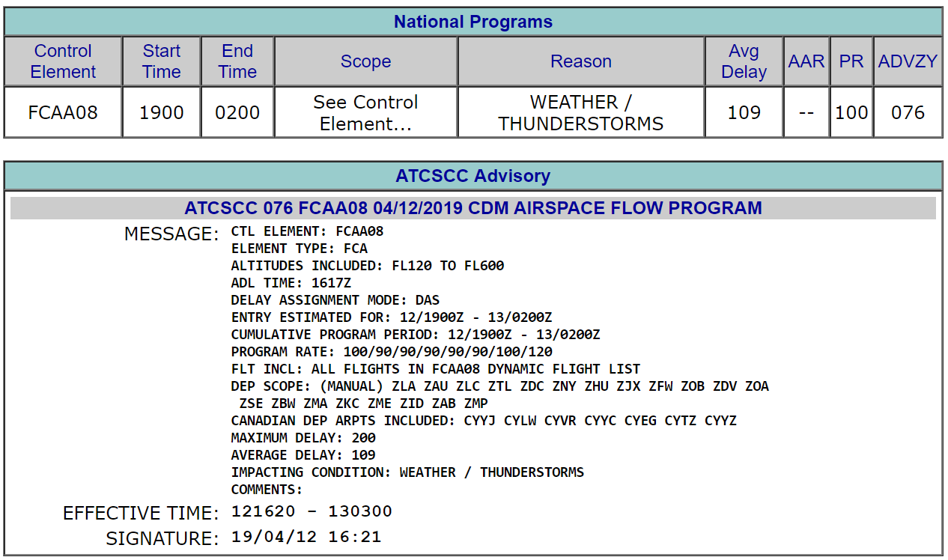Click the Start Time column header
948x560 pixels.
coord(162,61)
